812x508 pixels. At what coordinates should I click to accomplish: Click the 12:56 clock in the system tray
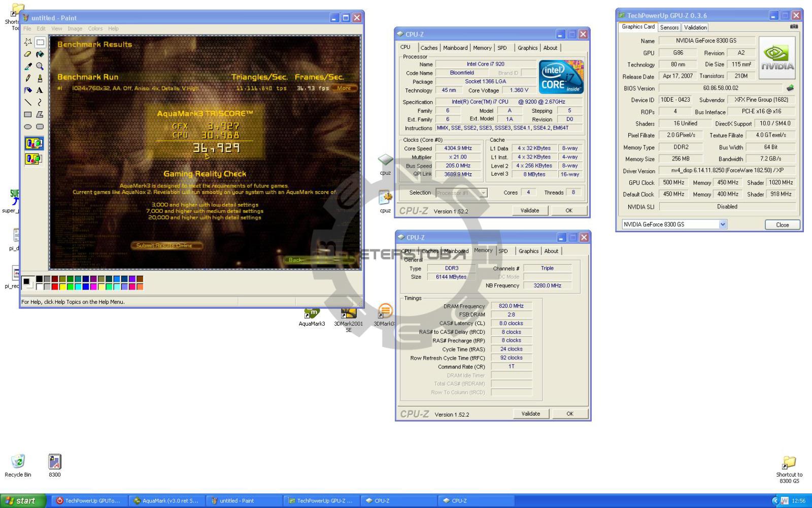tap(799, 501)
